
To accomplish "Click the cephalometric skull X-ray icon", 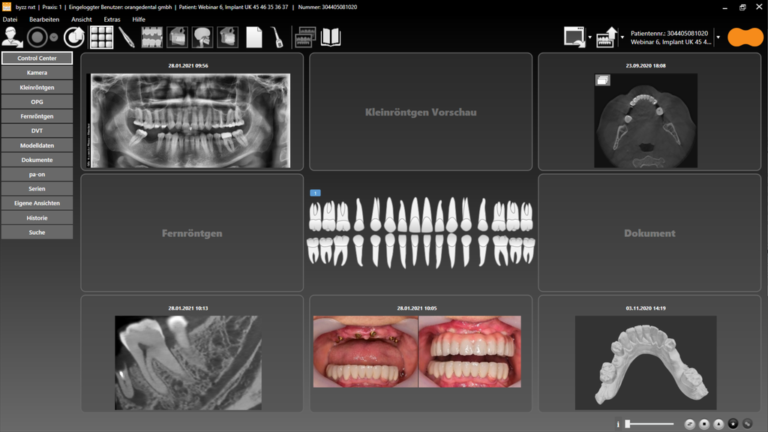I will point(203,37).
